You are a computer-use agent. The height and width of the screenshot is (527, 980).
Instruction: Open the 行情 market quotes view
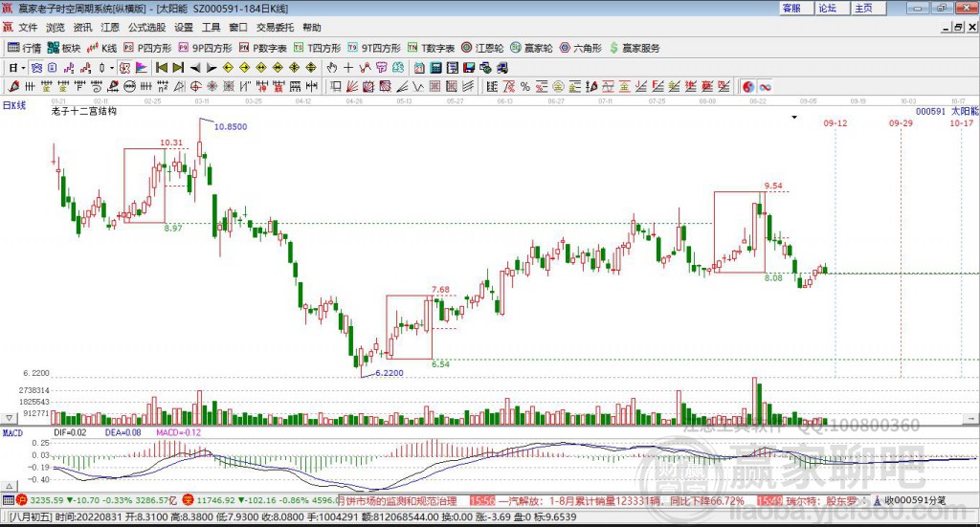[24, 48]
